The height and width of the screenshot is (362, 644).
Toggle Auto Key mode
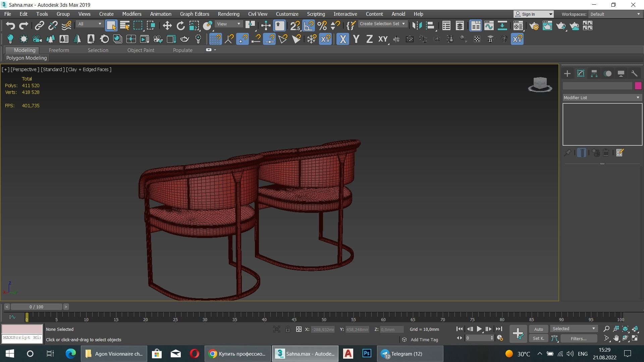click(538, 329)
